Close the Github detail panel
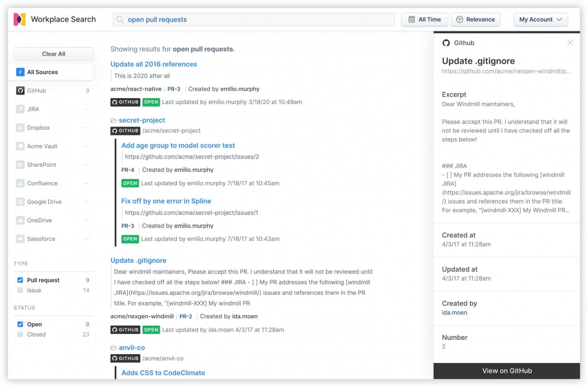 [570, 43]
